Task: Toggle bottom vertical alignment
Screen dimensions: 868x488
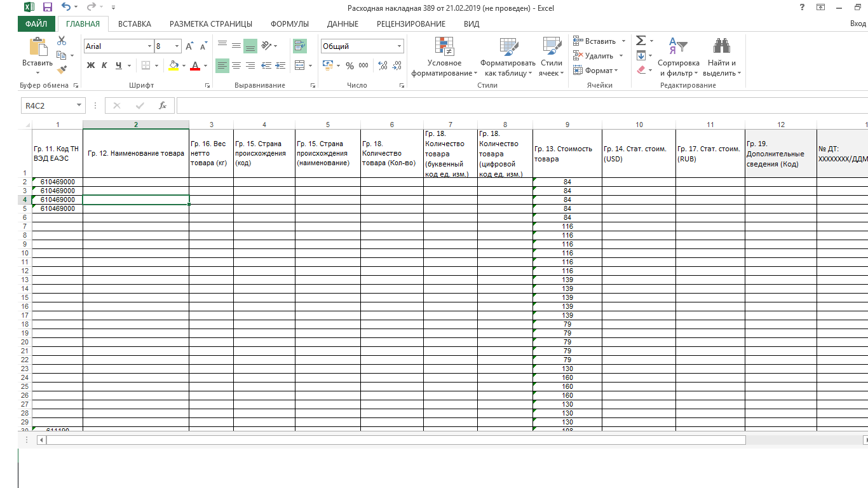Action: pos(250,46)
